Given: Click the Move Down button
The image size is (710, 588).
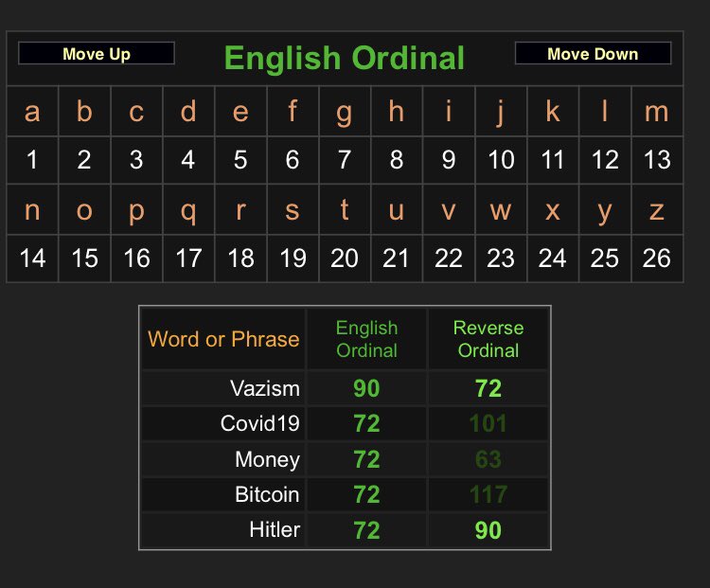Looking at the screenshot, I should pyautogui.click(x=593, y=53).
